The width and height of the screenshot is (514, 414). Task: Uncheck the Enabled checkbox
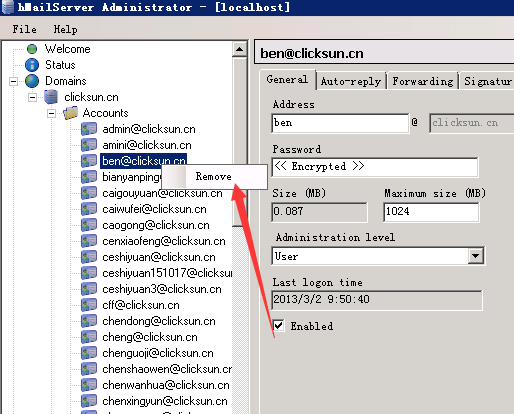pos(279,326)
